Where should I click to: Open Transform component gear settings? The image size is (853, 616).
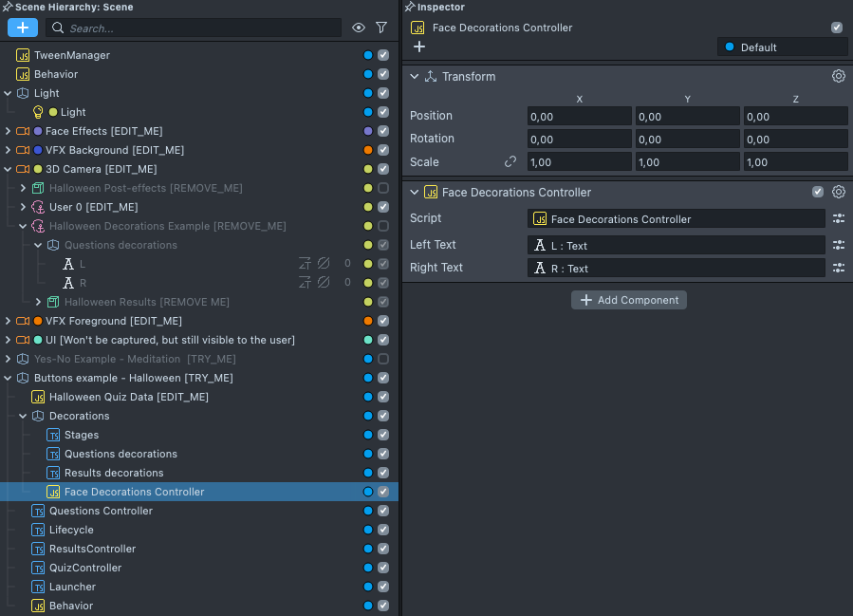[x=839, y=77]
